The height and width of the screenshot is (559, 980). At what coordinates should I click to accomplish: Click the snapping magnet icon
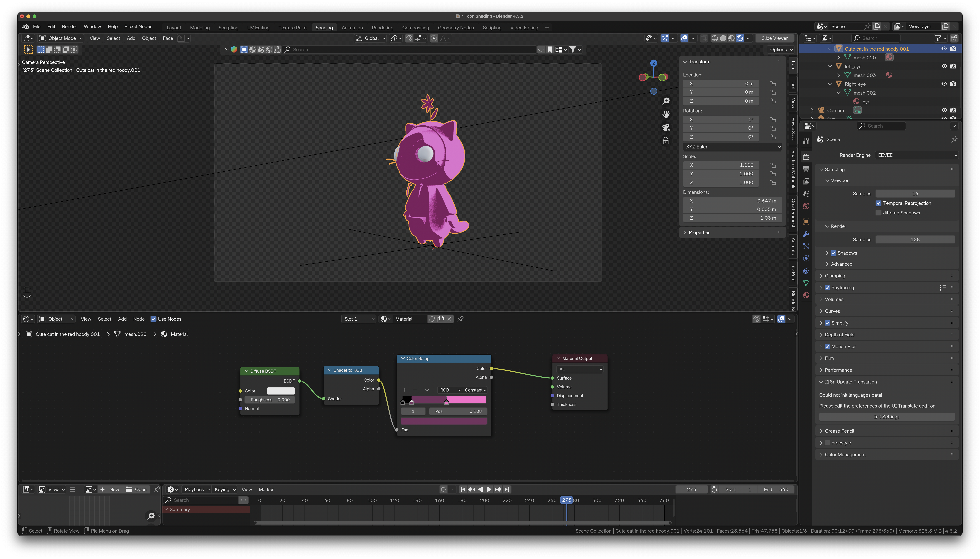coord(409,38)
